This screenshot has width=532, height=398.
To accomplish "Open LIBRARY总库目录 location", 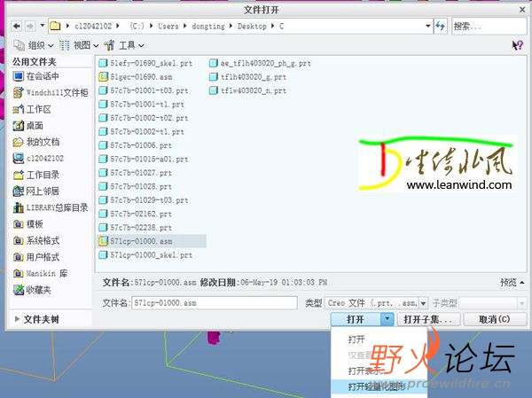I will tap(51, 207).
